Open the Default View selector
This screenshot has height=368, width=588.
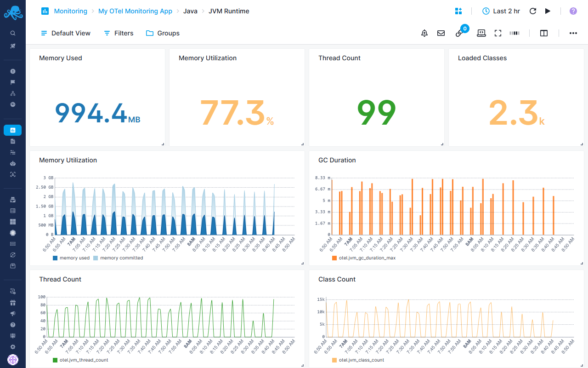(65, 33)
